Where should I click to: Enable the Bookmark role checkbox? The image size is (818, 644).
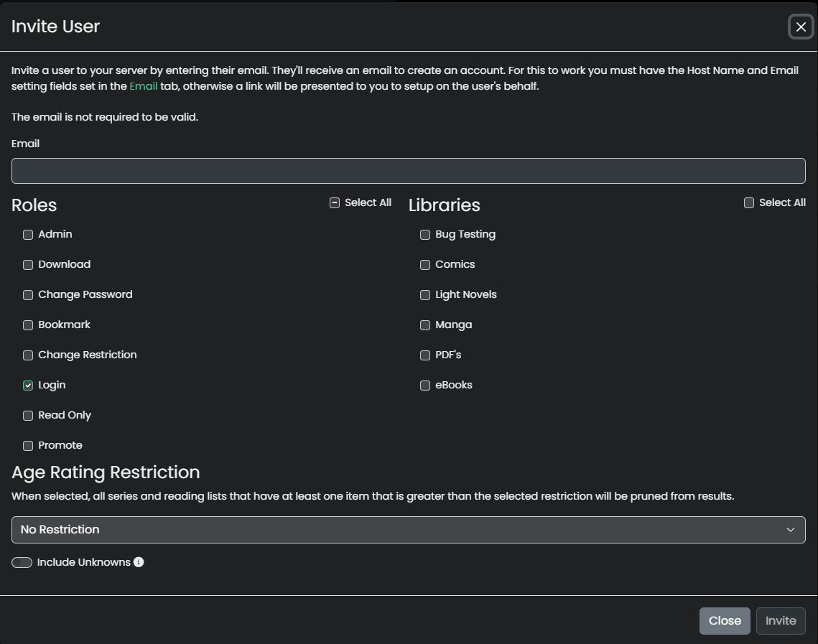(x=28, y=325)
